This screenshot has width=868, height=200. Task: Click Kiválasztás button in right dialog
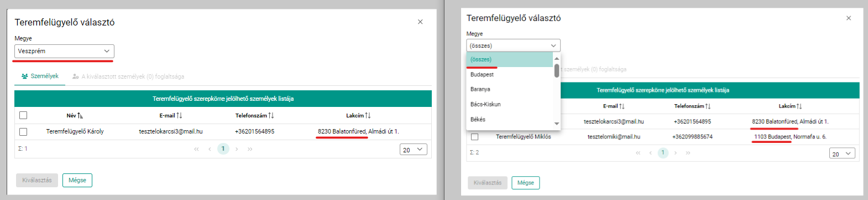coord(488,183)
